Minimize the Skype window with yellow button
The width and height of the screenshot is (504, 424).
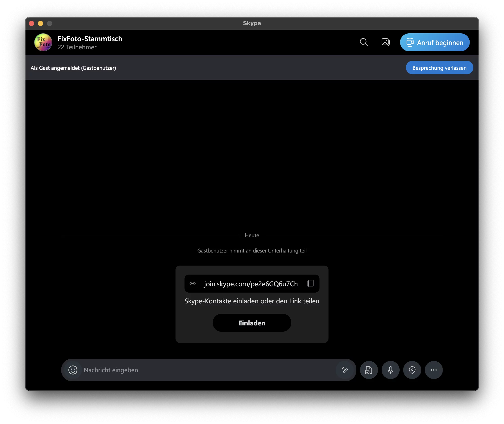[x=40, y=23]
